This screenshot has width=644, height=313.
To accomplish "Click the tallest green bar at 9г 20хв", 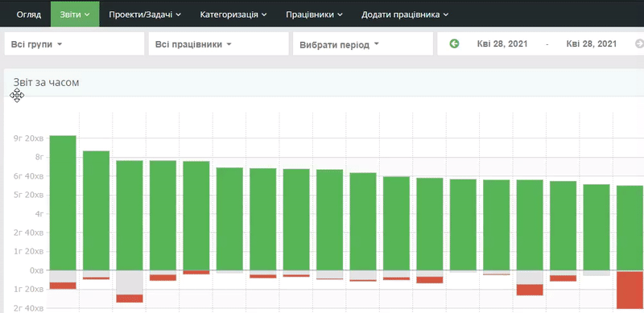I will point(63,203).
